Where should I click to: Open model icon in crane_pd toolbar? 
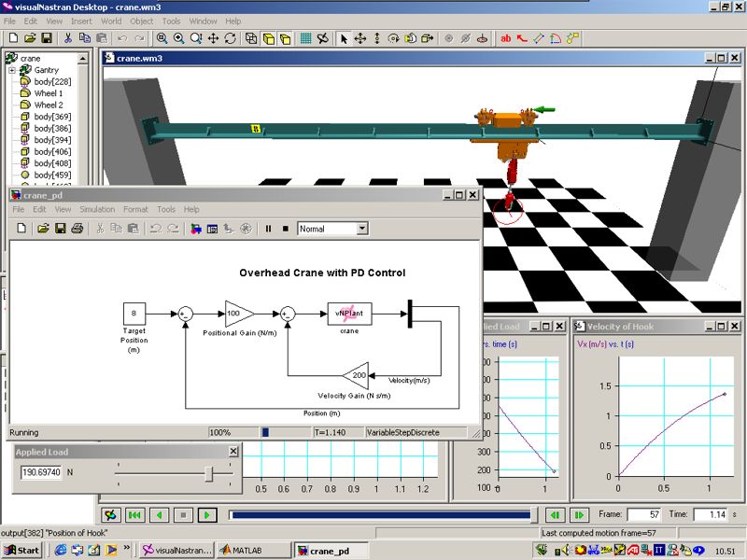(43, 229)
